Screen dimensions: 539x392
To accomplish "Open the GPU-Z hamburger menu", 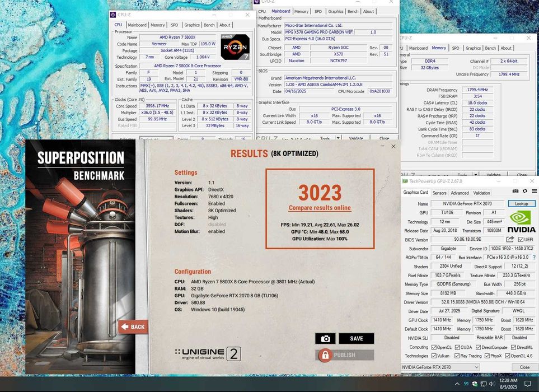I will (534, 191).
